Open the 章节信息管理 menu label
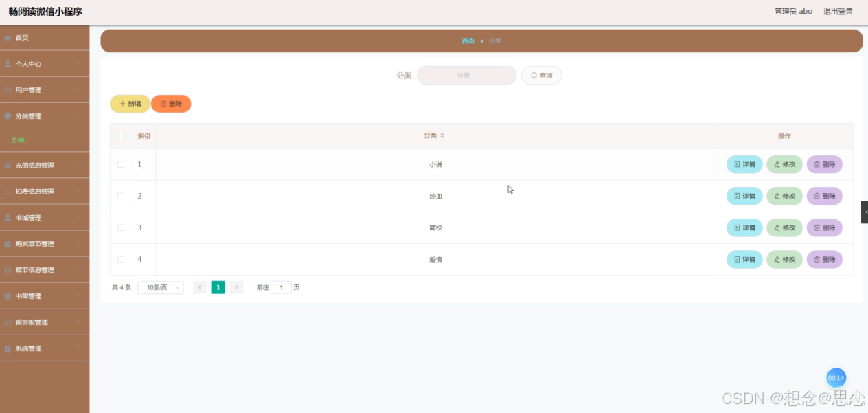The height and width of the screenshot is (413, 868). (34, 270)
